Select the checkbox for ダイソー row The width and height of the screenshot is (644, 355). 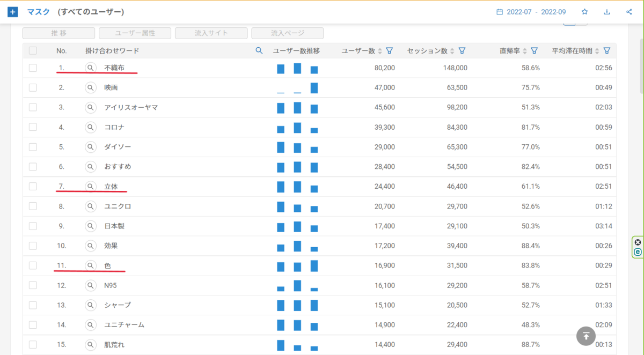(x=33, y=147)
